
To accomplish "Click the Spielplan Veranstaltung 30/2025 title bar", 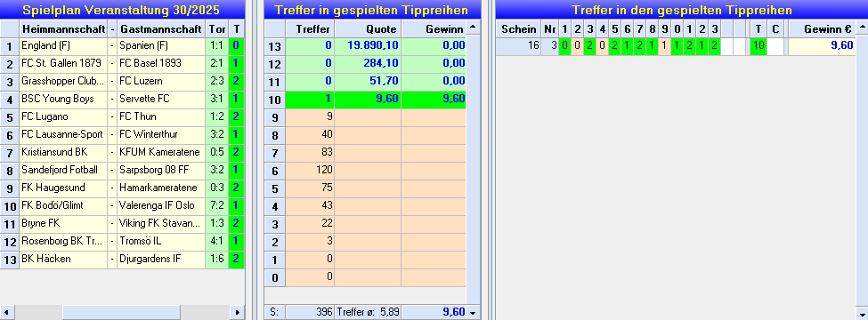I will 122,10.
